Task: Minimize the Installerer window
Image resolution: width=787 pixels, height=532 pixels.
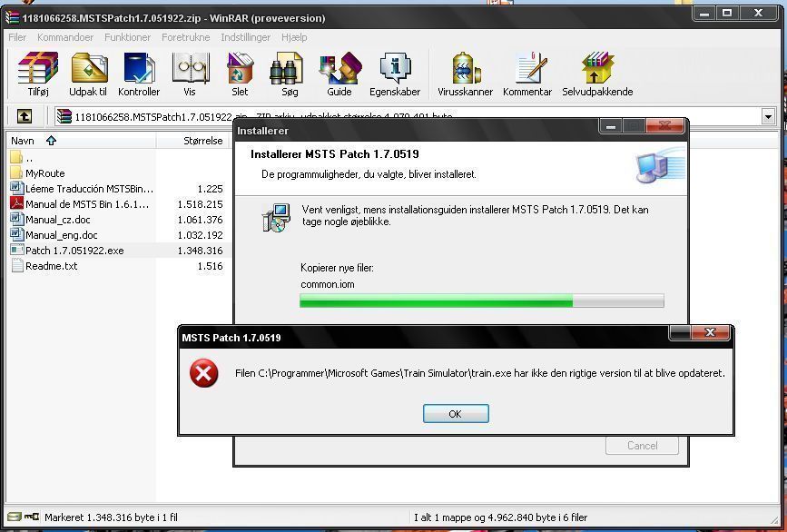Action: tap(611, 126)
